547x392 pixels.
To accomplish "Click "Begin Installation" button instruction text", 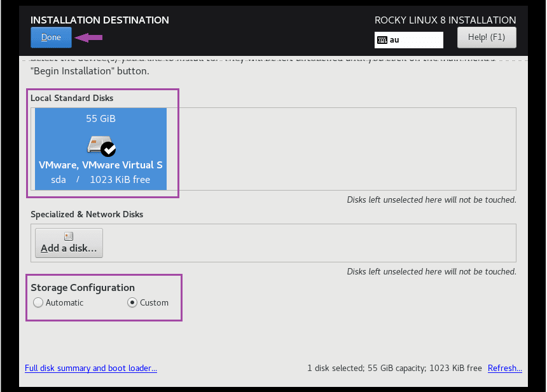I will point(90,71).
